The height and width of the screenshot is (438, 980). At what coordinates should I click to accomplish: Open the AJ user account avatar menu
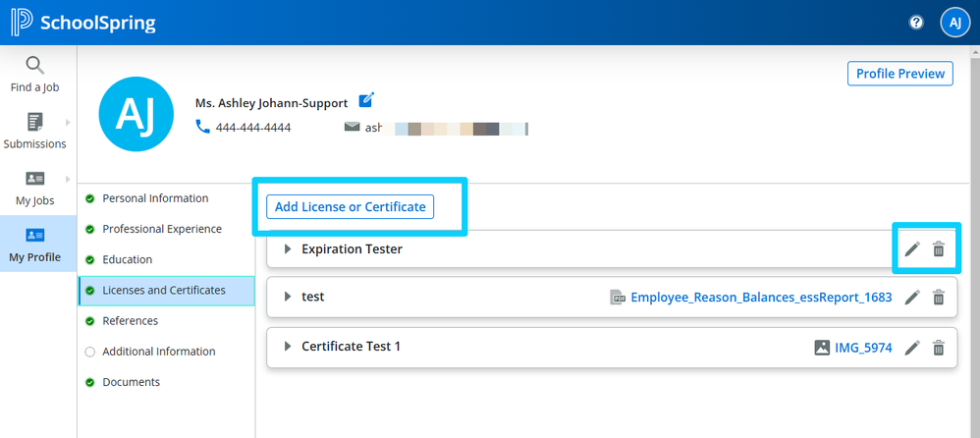pos(954,23)
